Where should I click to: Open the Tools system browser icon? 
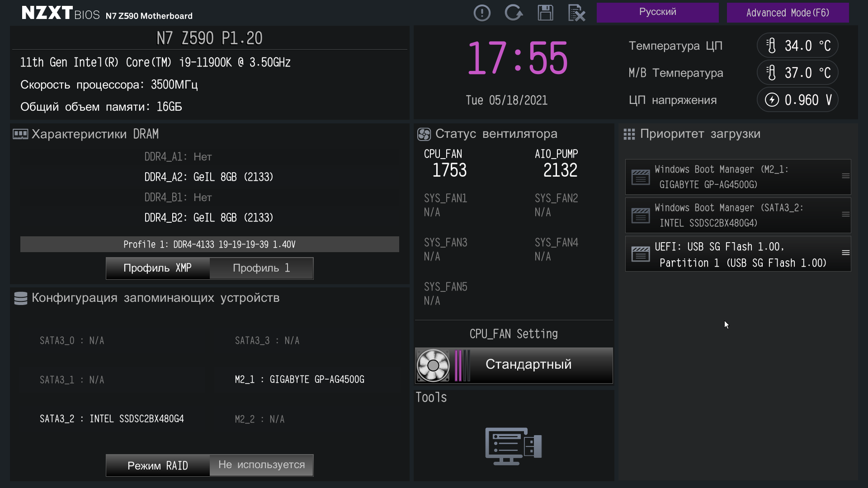(514, 446)
